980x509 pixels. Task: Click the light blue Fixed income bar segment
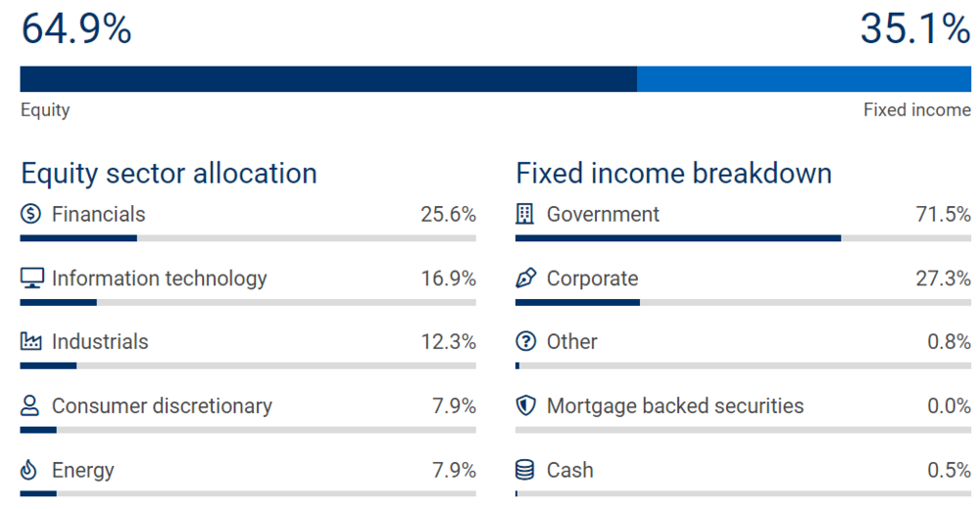click(804, 79)
